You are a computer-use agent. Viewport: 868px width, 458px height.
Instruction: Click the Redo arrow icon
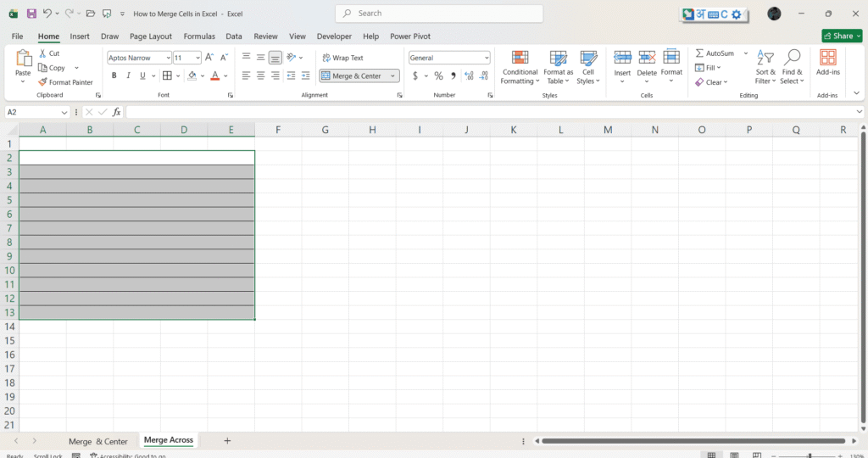[69, 14]
